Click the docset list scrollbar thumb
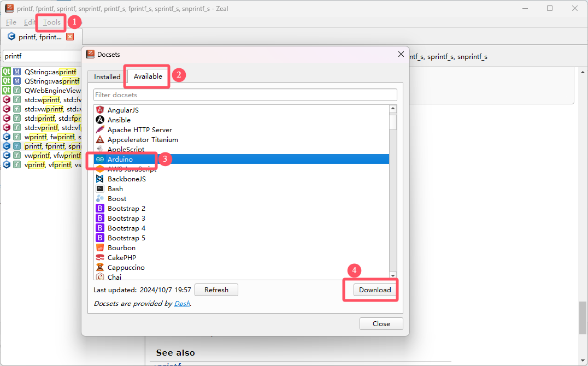588x366 pixels. (393, 122)
